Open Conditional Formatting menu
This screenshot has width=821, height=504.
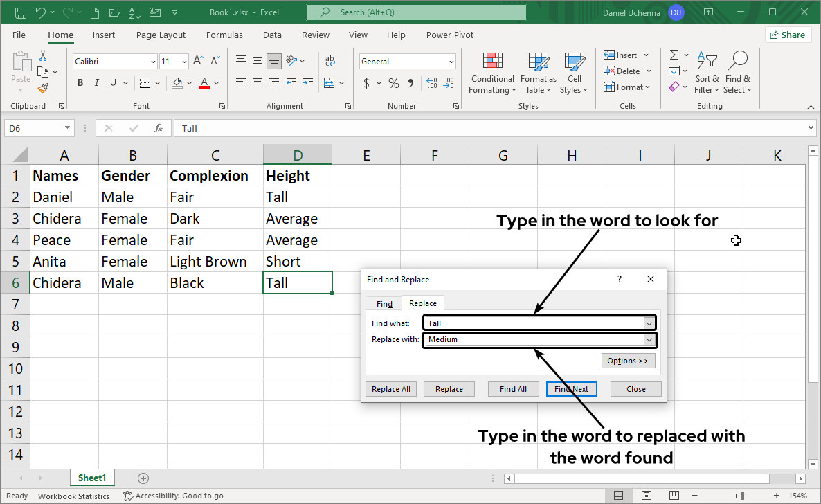click(x=492, y=73)
